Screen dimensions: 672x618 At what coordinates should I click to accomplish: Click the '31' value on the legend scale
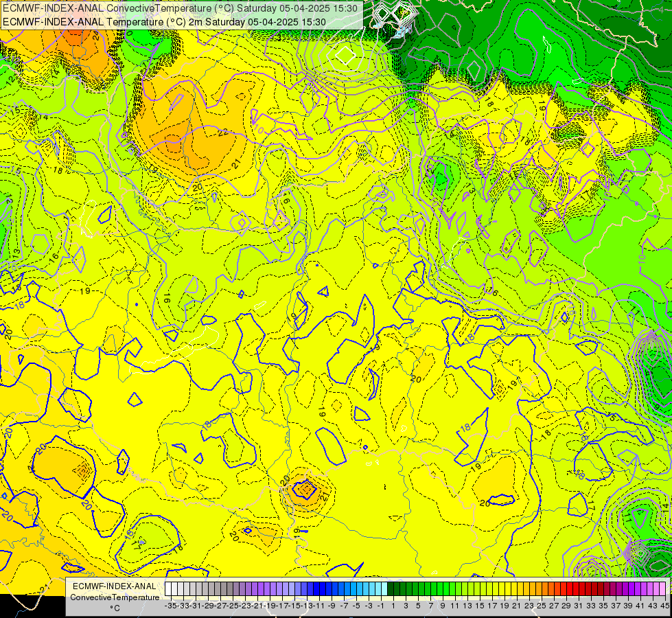tap(579, 606)
